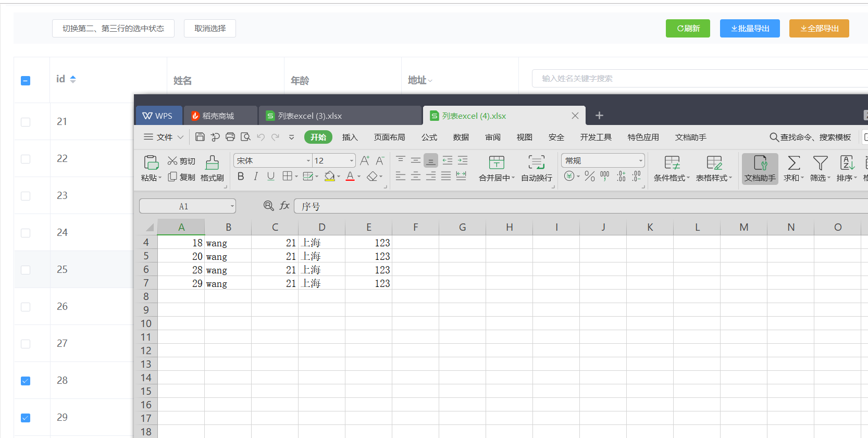Switch to the 列表excel (3).xlsx tab
This screenshot has width=868, height=438.
click(340, 116)
